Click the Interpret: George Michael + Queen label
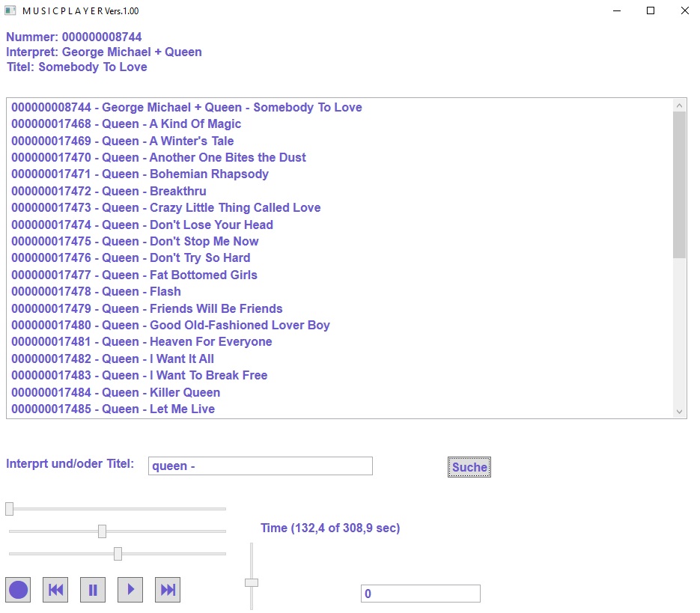This screenshot has width=700, height=613. coord(103,52)
